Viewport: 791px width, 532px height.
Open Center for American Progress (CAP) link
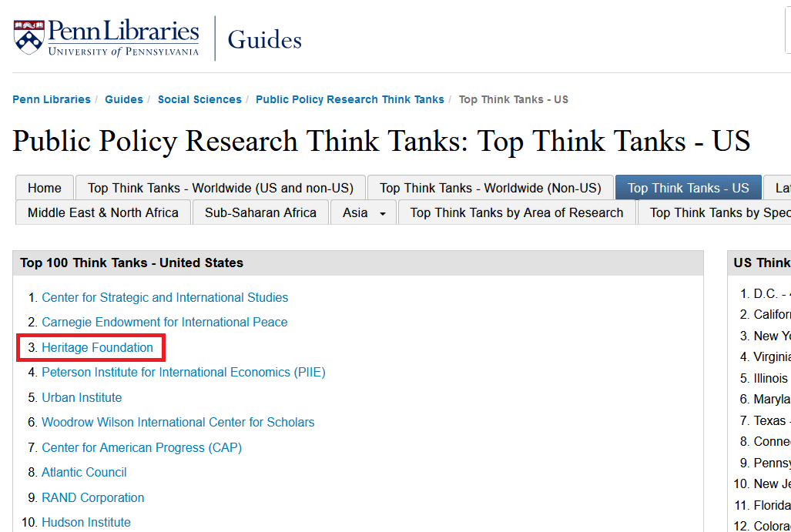tap(142, 447)
